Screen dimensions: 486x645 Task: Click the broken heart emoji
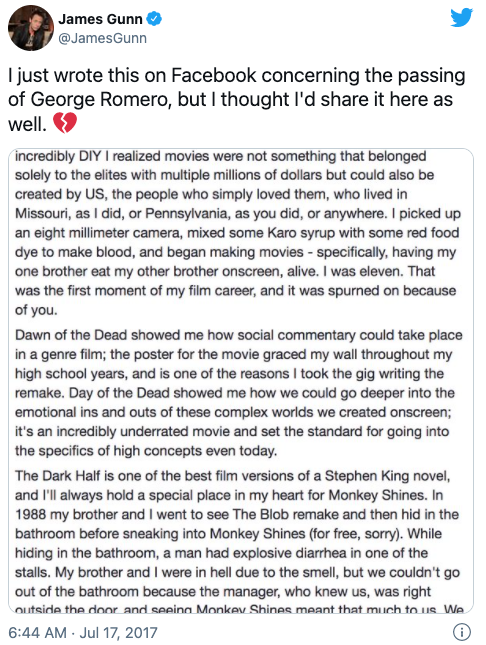pyautogui.click(x=65, y=123)
